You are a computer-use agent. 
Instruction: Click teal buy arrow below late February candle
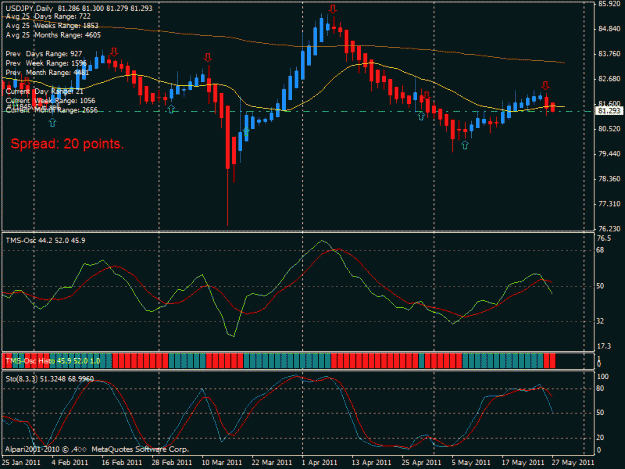click(x=171, y=109)
